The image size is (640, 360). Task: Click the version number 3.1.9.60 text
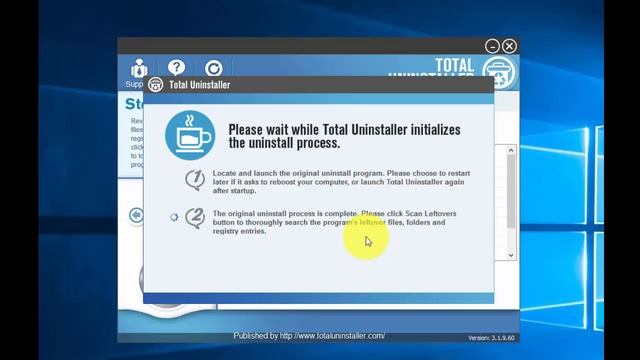pyautogui.click(x=491, y=338)
